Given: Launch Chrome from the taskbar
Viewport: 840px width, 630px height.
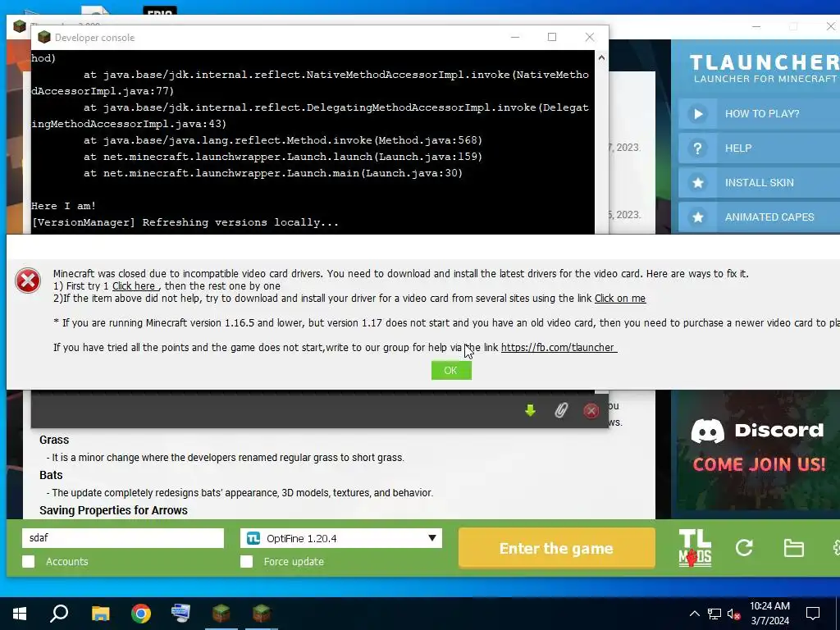Looking at the screenshot, I should (x=141, y=613).
